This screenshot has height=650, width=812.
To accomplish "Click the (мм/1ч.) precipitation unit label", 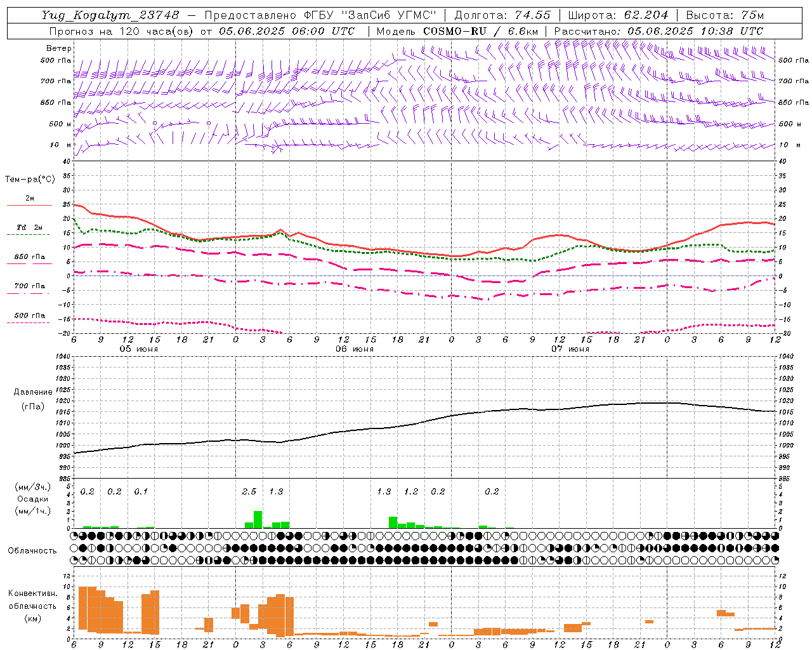I will [x=33, y=511].
